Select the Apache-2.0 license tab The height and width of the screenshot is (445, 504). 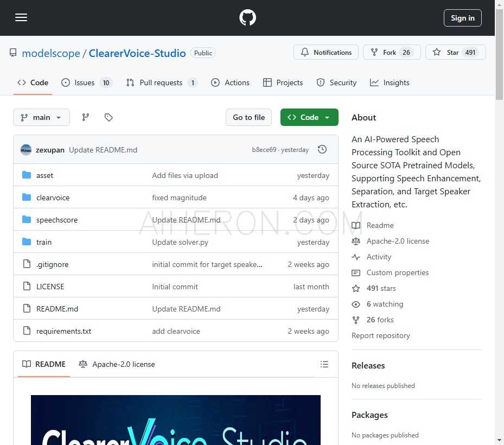117,364
